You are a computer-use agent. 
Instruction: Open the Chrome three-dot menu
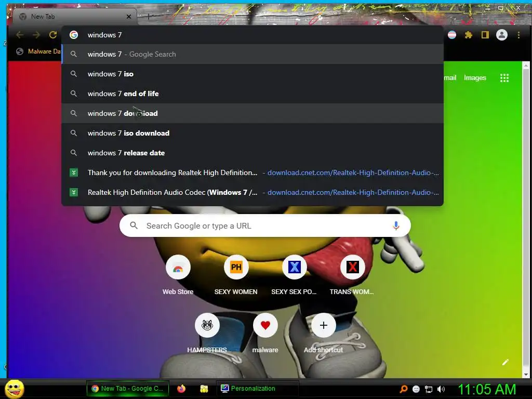(518, 35)
